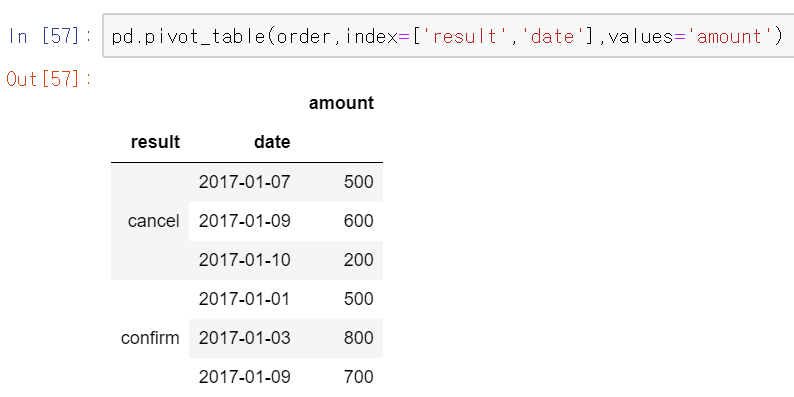Click amount 500 for 2017-01-07
Viewport: 794px width, 397px height.
tap(359, 182)
